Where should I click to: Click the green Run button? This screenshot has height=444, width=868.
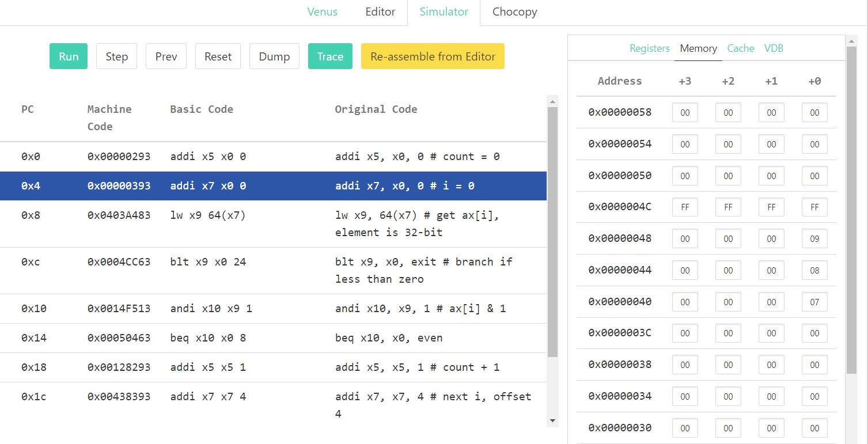(x=69, y=56)
